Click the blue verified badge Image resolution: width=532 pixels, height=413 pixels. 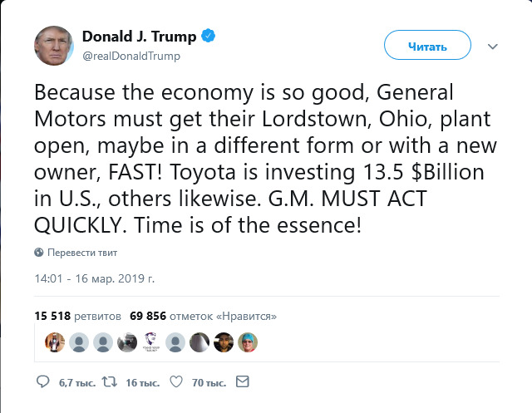point(211,37)
